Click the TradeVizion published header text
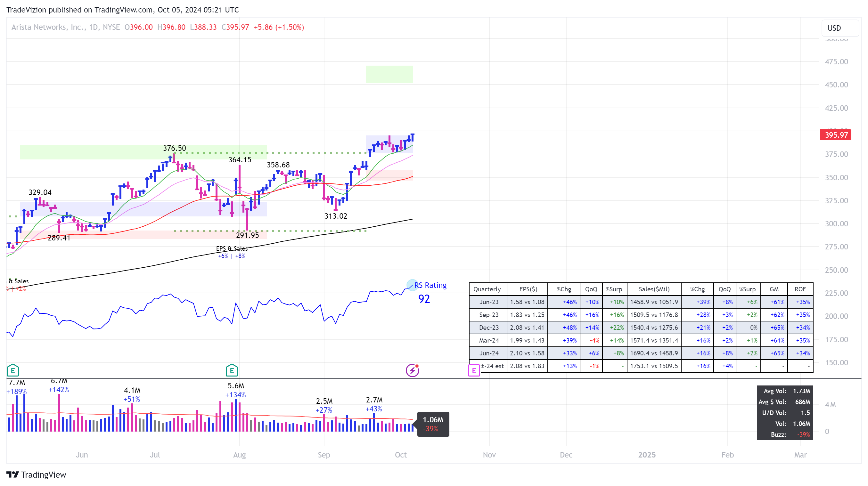Viewport: 868px width, 486px height. point(122,10)
